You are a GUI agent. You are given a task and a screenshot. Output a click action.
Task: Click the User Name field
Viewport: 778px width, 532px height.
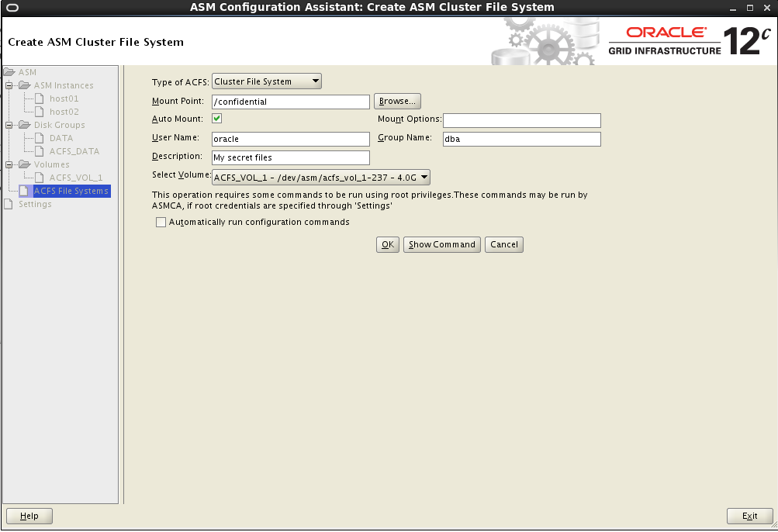point(291,139)
